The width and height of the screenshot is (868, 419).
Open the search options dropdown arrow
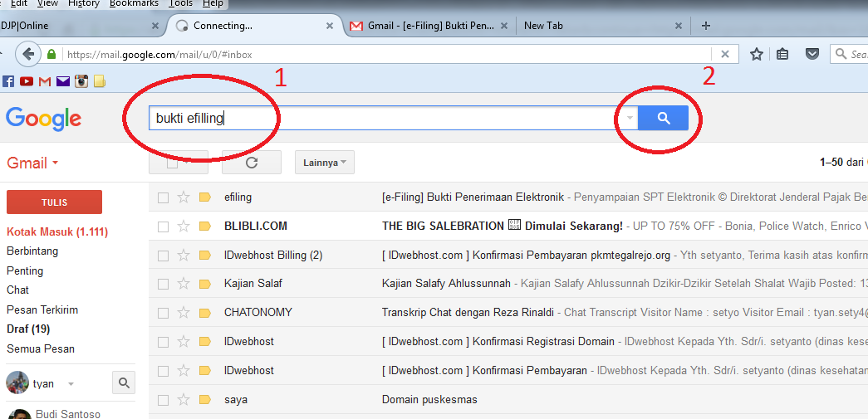click(630, 118)
